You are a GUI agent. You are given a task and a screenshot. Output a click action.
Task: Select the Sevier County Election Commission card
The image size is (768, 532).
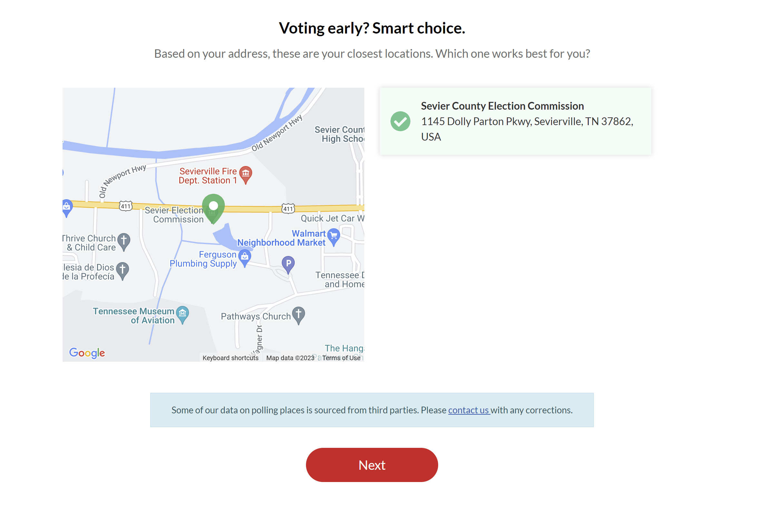tap(515, 121)
